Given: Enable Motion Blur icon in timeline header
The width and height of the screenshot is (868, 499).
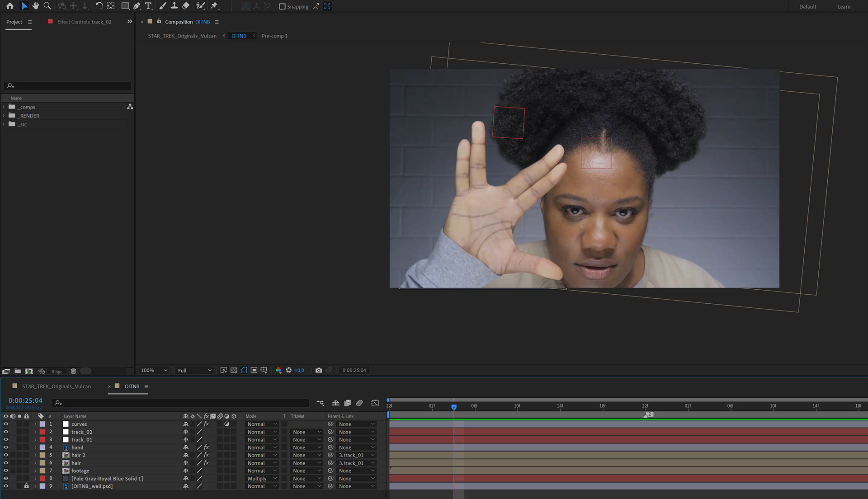Looking at the screenshot, I should tap(359, 403).
